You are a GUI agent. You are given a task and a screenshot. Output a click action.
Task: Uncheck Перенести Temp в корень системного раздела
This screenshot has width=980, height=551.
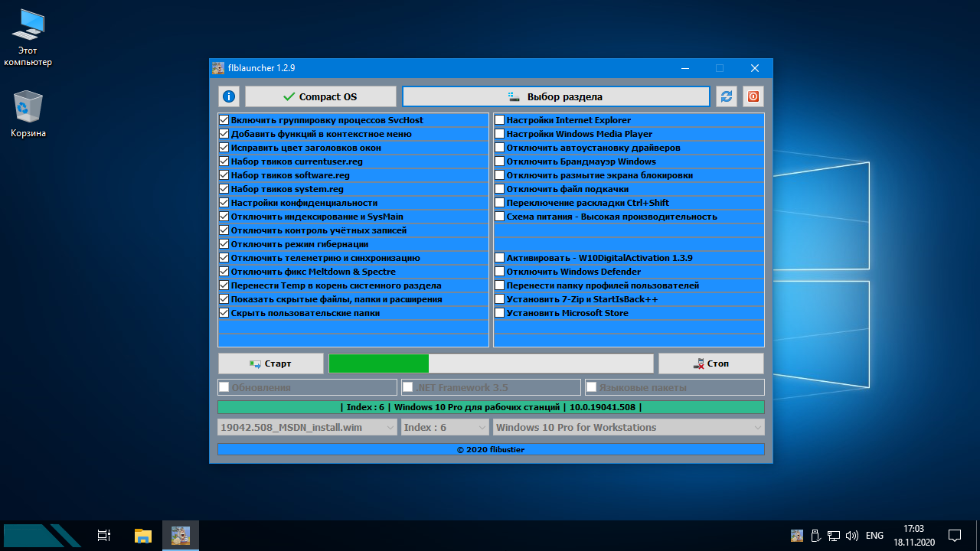coord(224,285)
